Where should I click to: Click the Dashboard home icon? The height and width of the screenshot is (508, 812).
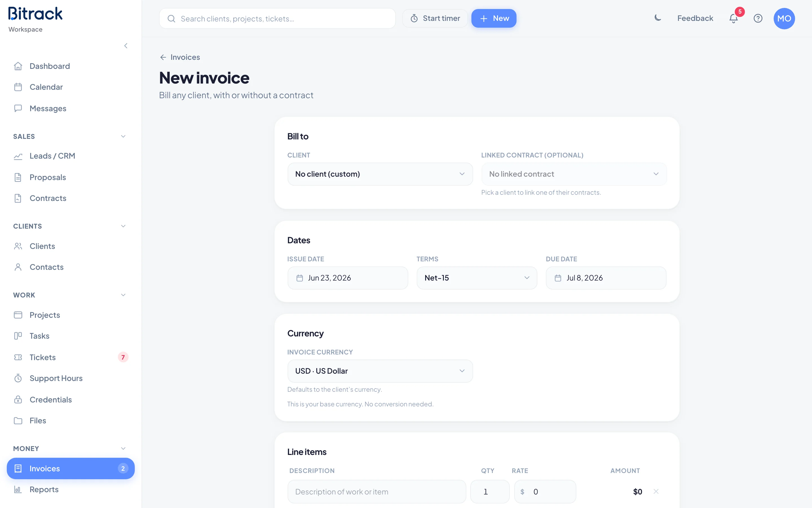[x=18, y=66]
